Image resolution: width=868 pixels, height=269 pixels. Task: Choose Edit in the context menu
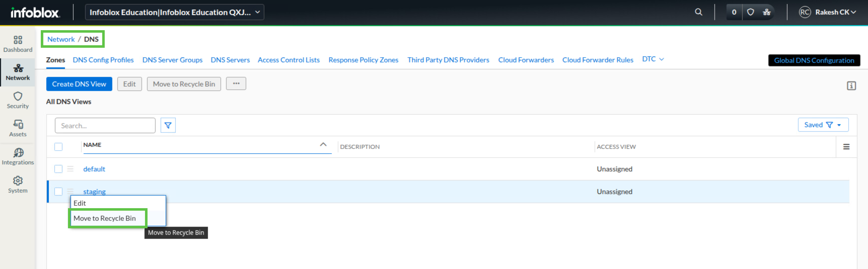[118, 203]
